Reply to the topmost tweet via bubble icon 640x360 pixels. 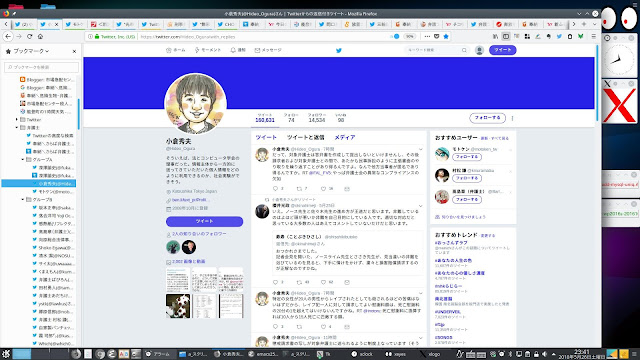tap(275, 189)
